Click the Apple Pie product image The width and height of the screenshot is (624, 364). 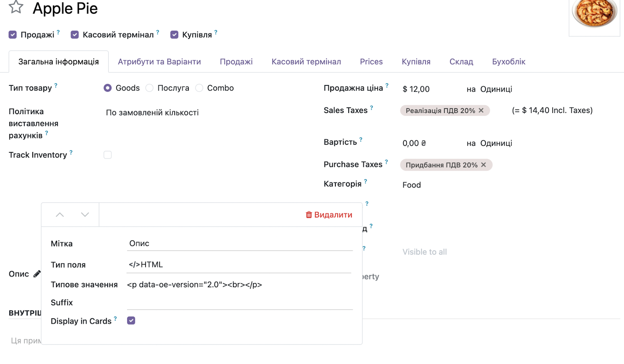coord(594,16)
